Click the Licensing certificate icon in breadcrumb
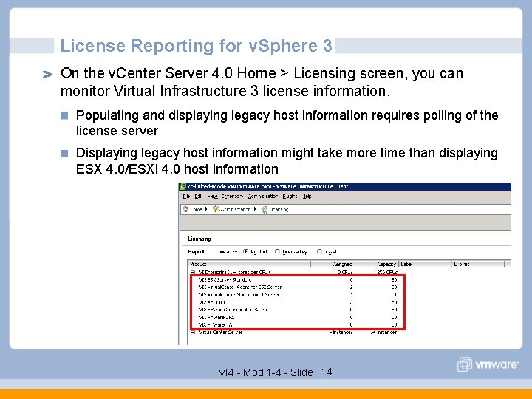532x399 pixels. pyautogui.click(x=265, y=209)
